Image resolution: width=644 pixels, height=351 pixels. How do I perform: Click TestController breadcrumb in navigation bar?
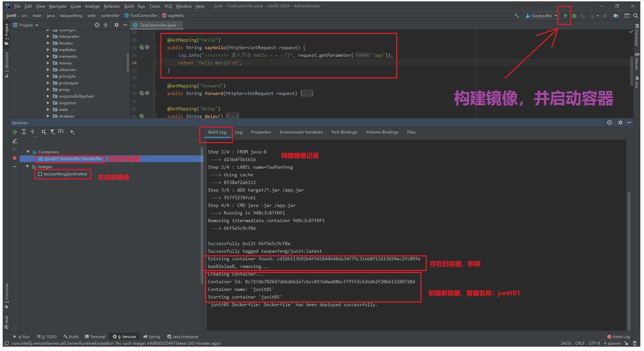click(x=143, y=16)
